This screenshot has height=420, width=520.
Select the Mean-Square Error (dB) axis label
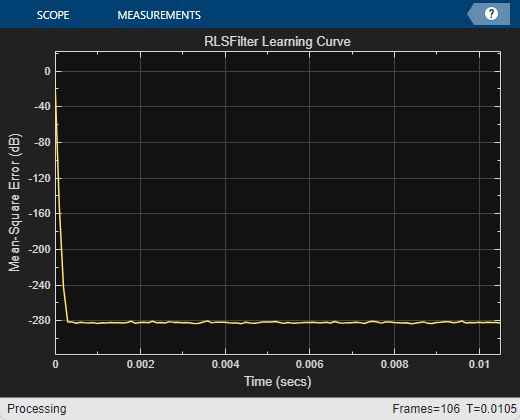[x=14, y=202]
